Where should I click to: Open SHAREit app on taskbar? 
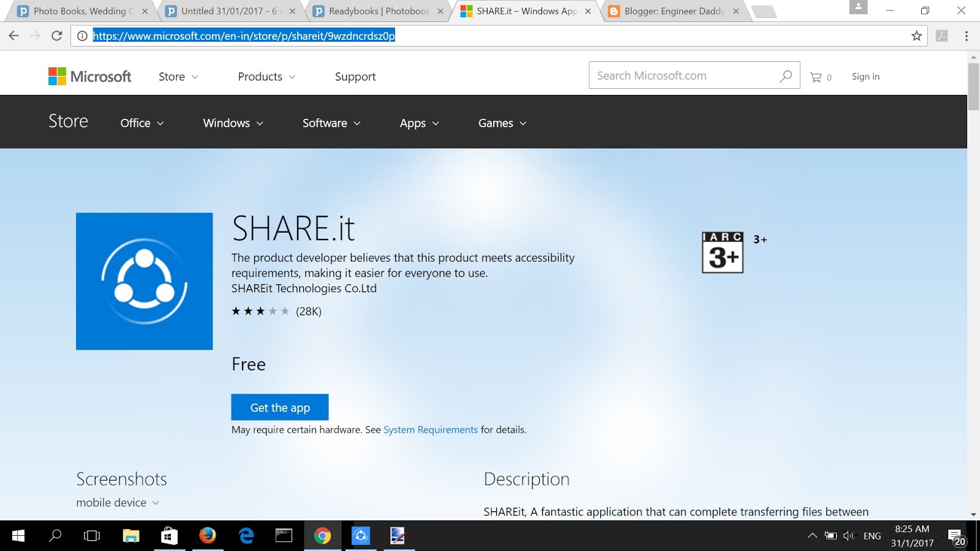click(361, 536)
